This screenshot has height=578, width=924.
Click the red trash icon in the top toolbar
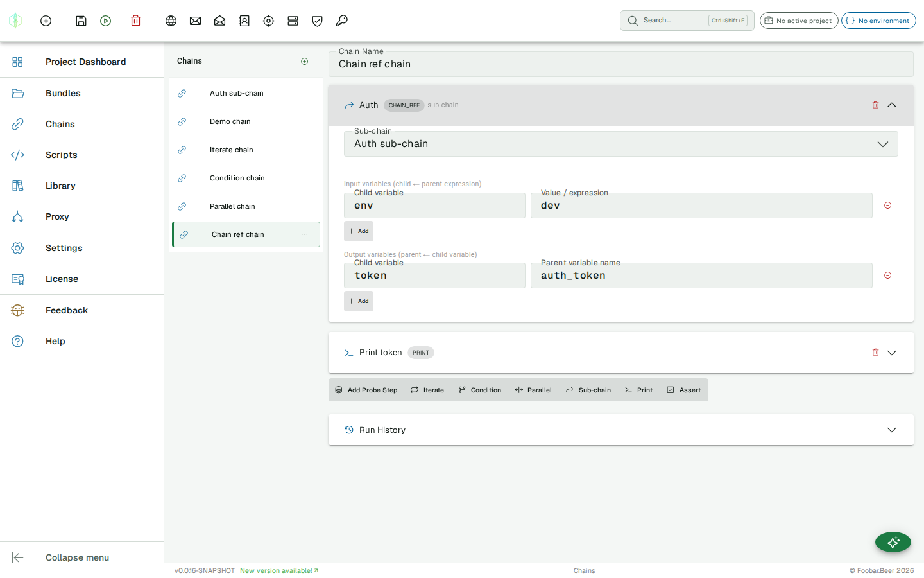click(x=135, y=21)
